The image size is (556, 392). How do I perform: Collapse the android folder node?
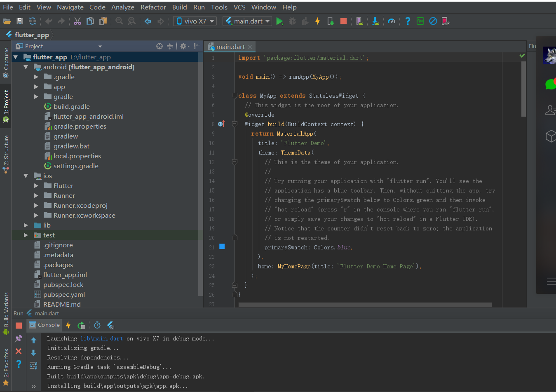pyautogui.click(x=26, y=67)
